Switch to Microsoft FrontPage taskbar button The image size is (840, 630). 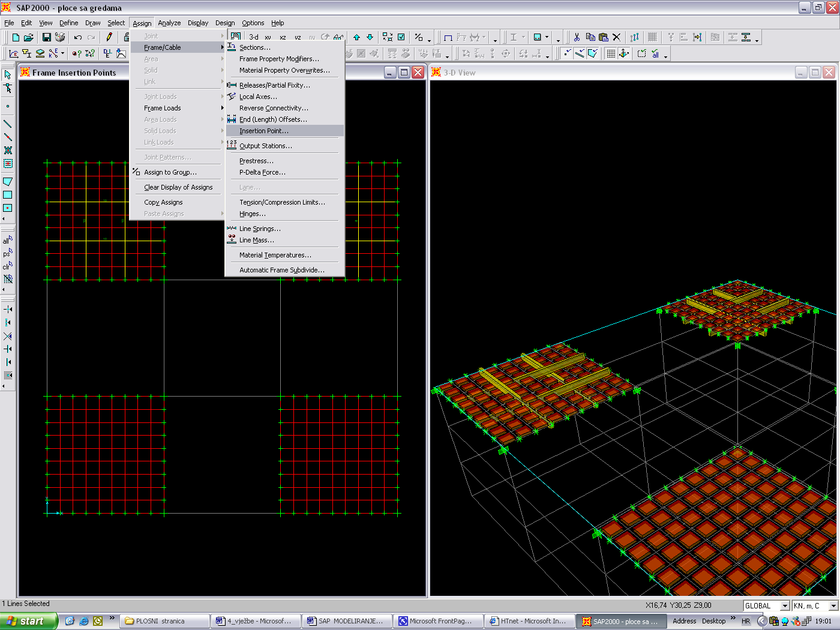439,621
